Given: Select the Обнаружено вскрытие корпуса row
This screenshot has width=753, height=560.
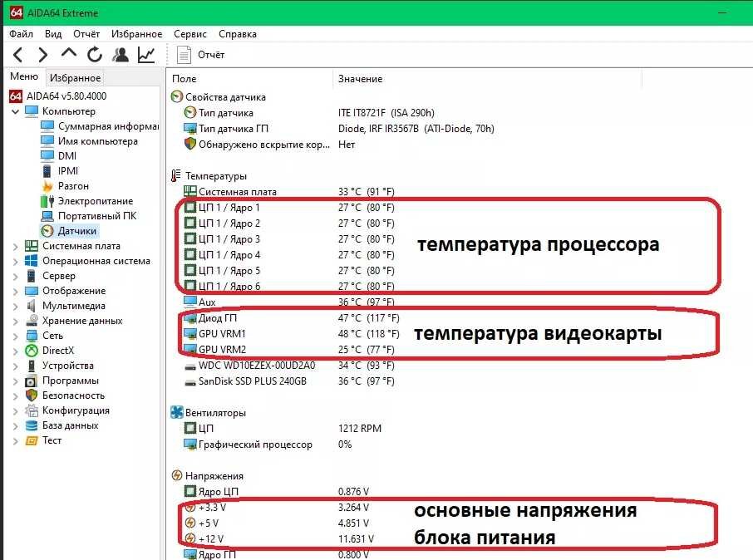Looking at the screenshot, I should [x=269, y=144].
